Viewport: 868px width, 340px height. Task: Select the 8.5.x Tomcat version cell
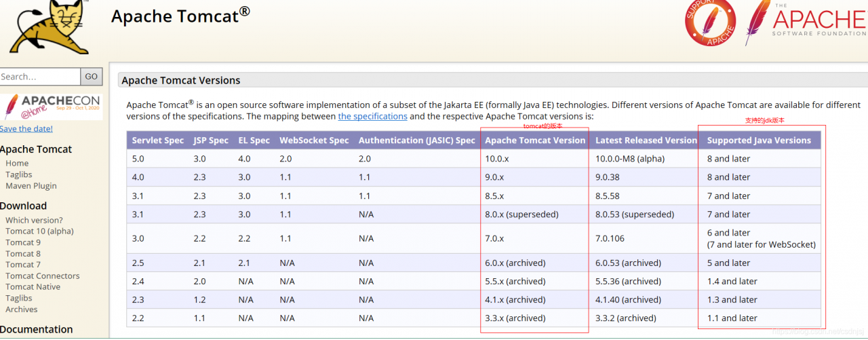coord(535,196)
